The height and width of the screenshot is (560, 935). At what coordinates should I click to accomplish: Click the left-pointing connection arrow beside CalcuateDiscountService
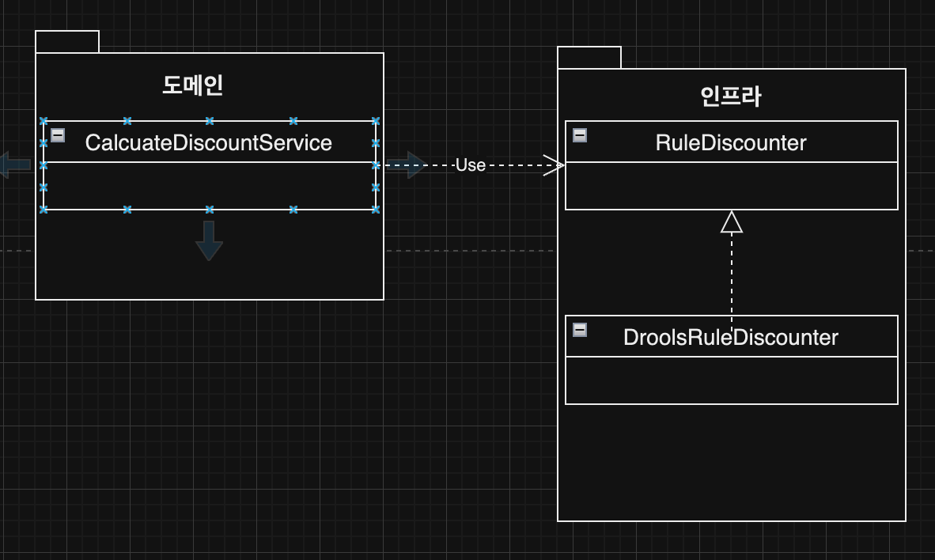[x=14, y=165]
